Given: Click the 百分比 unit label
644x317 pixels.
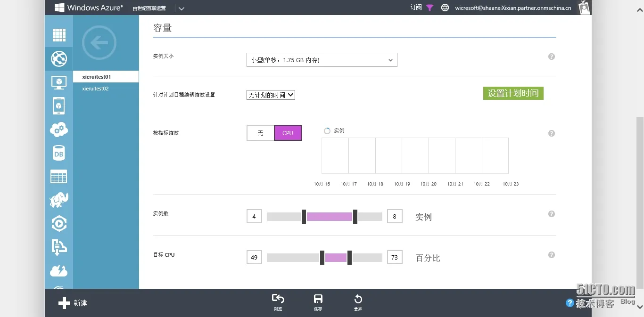Looking at the screenshot, I should [428, 258].
